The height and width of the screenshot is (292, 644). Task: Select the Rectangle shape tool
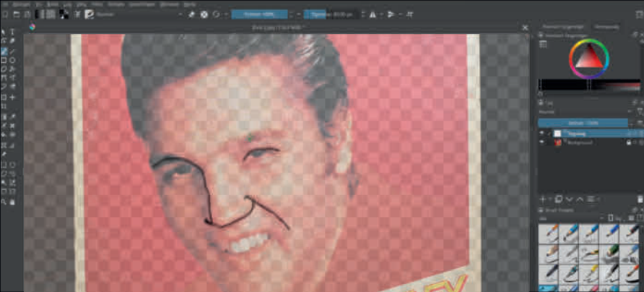coord(4,61)
